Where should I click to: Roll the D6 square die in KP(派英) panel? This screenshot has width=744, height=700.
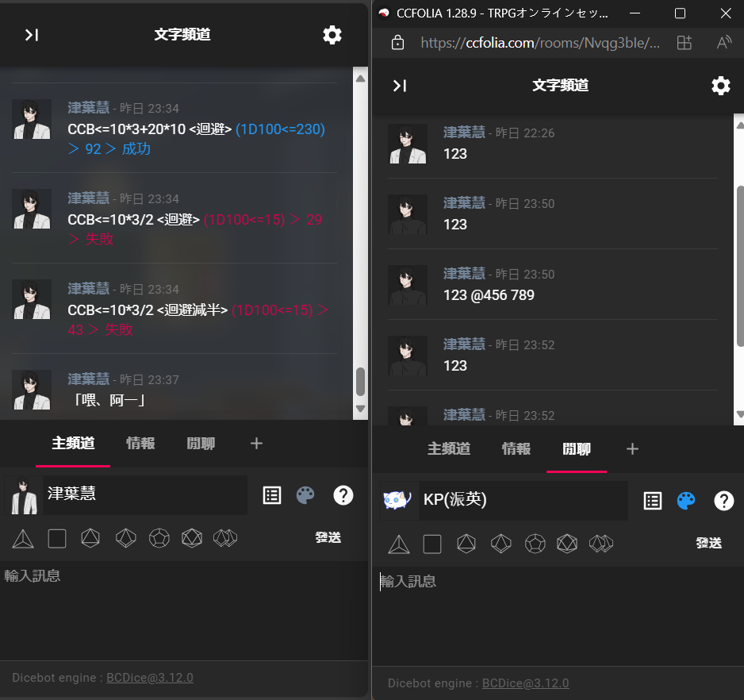[432, 544]
